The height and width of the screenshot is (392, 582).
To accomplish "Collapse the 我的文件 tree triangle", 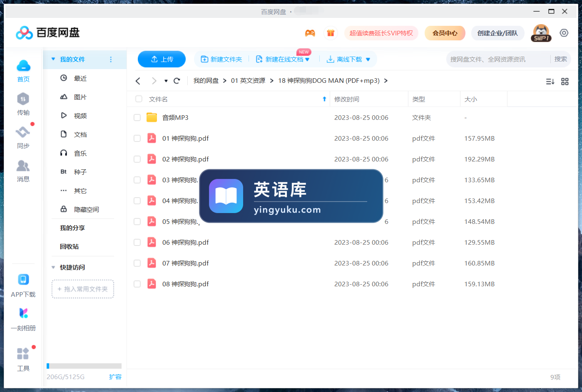I will 53,59.
